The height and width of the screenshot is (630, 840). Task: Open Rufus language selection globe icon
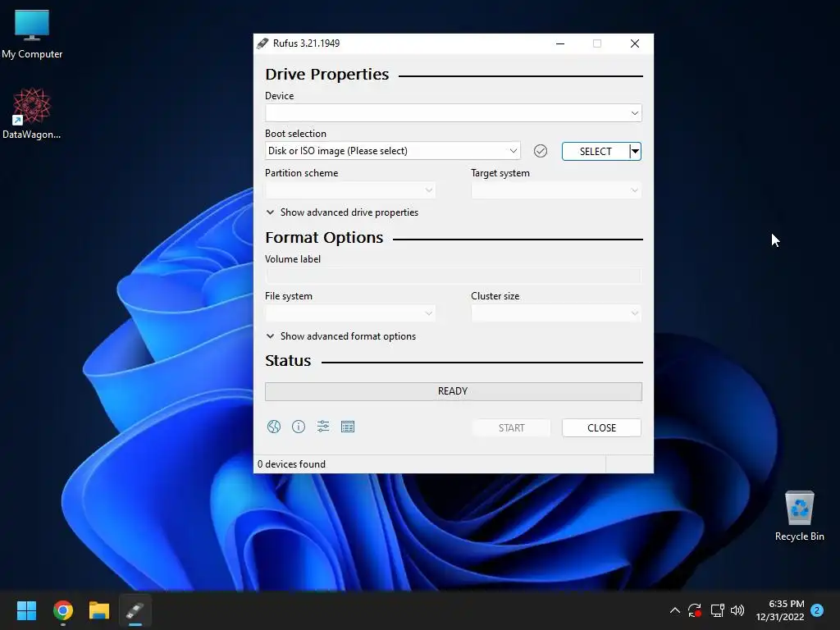274,427
